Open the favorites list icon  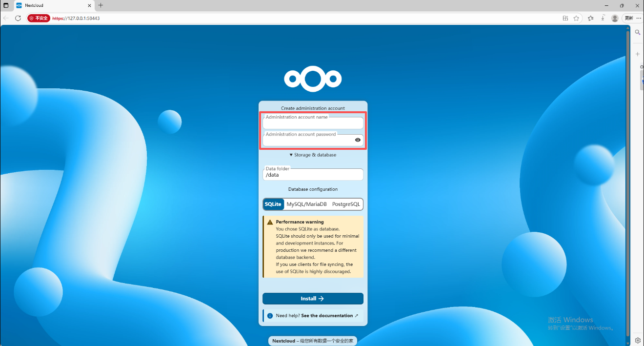(x=591, y=18)
